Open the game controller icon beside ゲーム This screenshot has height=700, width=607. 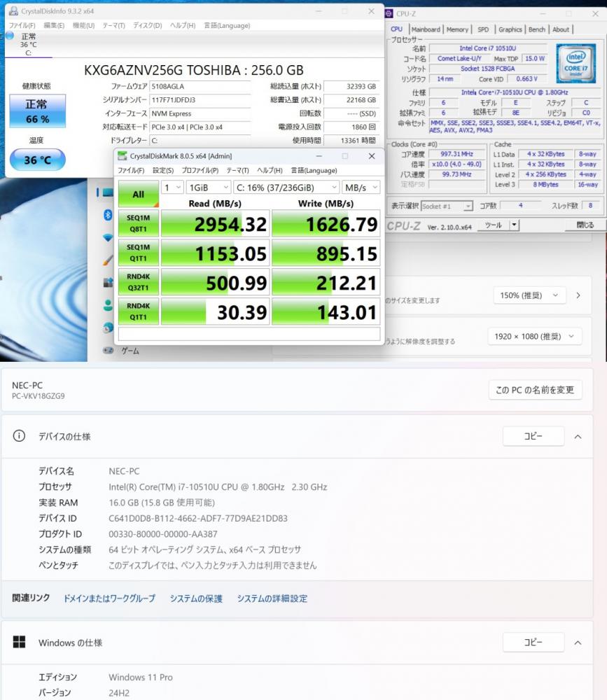108,351
